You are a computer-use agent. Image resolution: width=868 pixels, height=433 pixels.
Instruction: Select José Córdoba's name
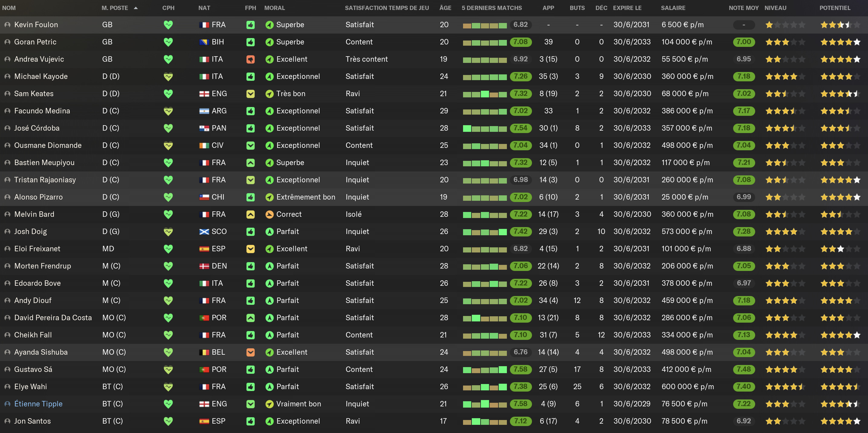tap(37, 128)
